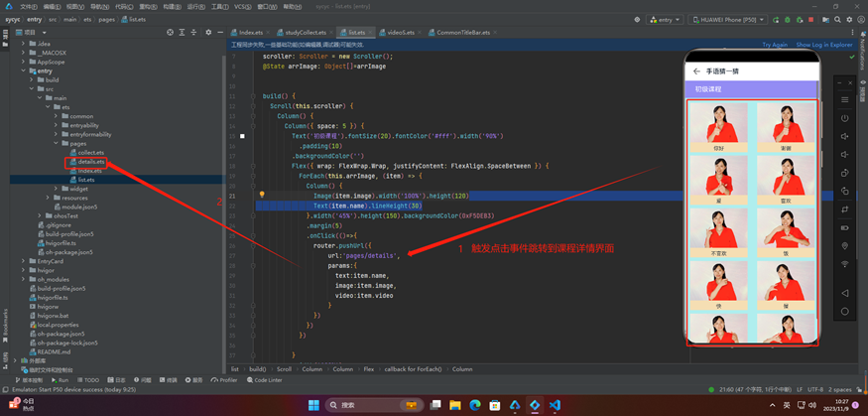Expand the oh_modules folder

[23, 279]
